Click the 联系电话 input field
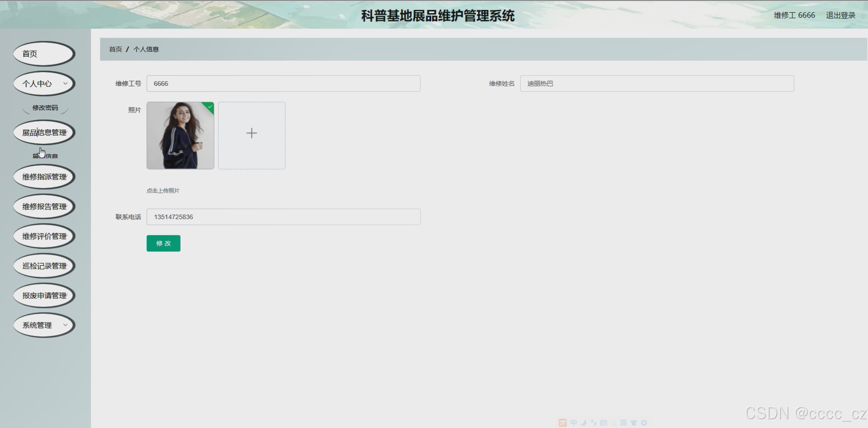 point(283,217)
